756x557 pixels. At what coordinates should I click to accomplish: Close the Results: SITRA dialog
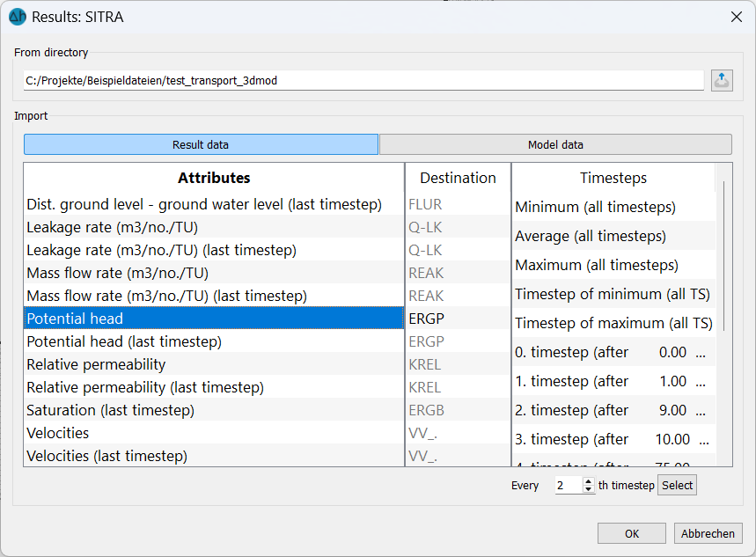pos(737,17)
